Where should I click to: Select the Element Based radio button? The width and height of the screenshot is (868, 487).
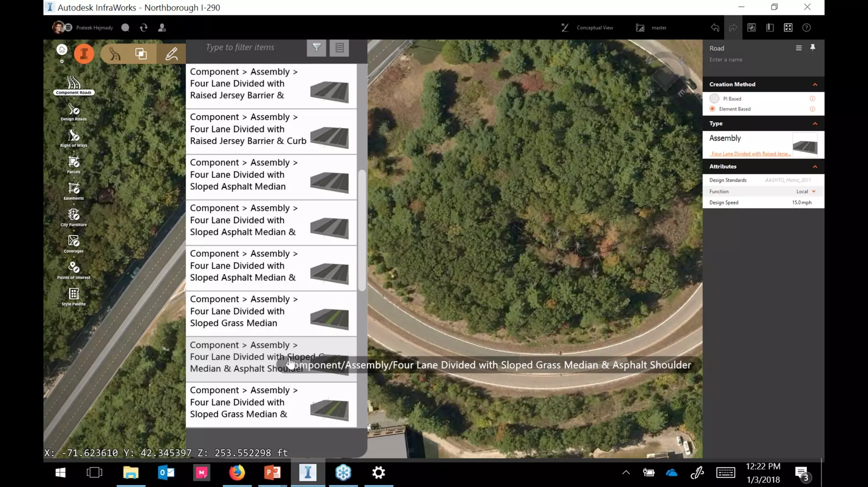tap(712, 109)
